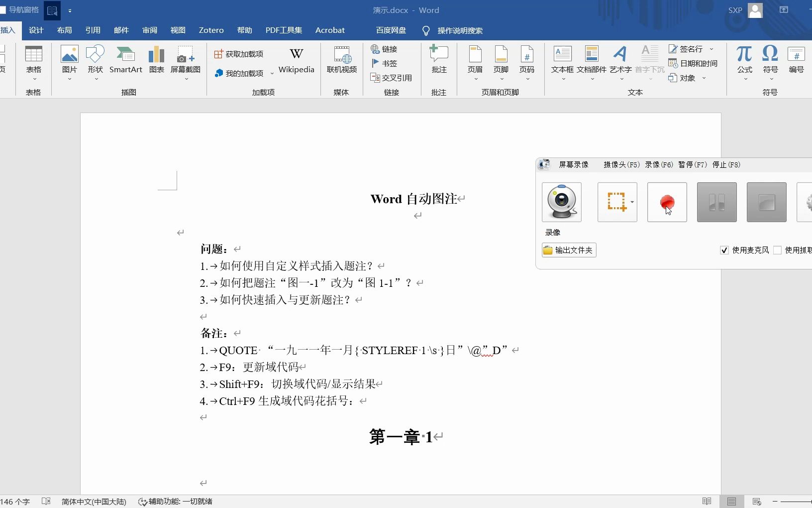
Task: Insert 日期和时间 date and time
Action: (693, 63)
